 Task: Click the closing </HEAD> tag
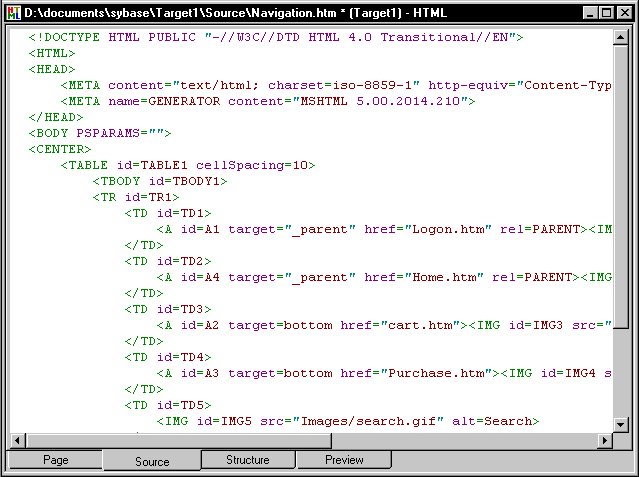pos(56,117)
